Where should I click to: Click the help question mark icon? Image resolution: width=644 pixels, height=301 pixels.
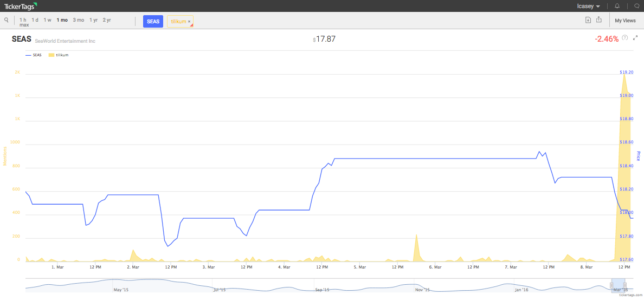coord(625,38)
